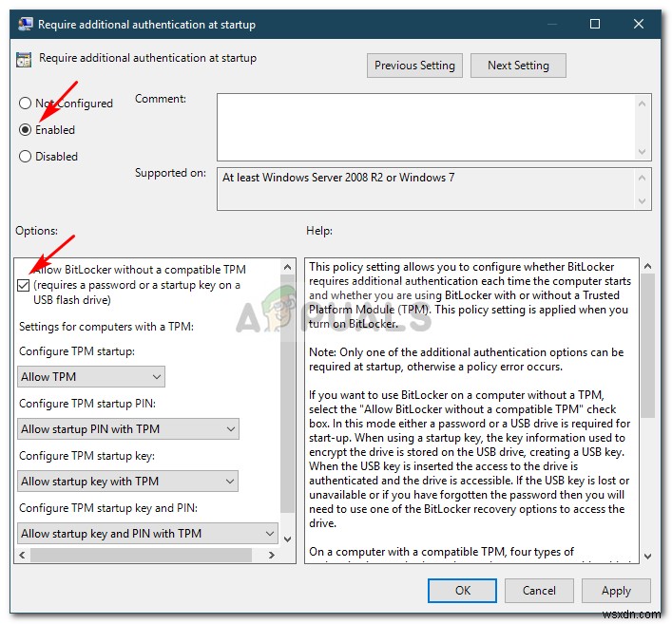This screenshot has height=624, width=672.
Task: Click the Apply button
Action: pyautogui.click(x=616, y=591)
